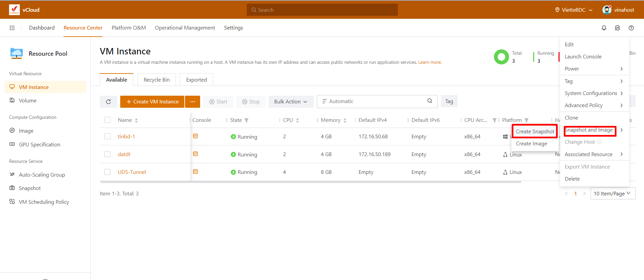Focus the top Search field
This screenshot has height=280, width=644.
coord(322,10)
